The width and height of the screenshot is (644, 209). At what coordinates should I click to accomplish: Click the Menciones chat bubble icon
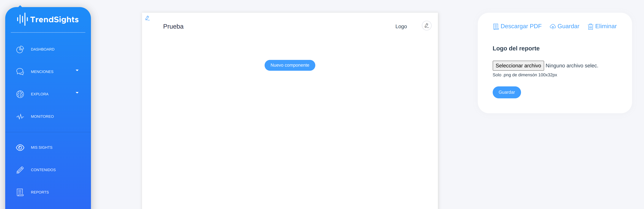click(x=20, y=72)
